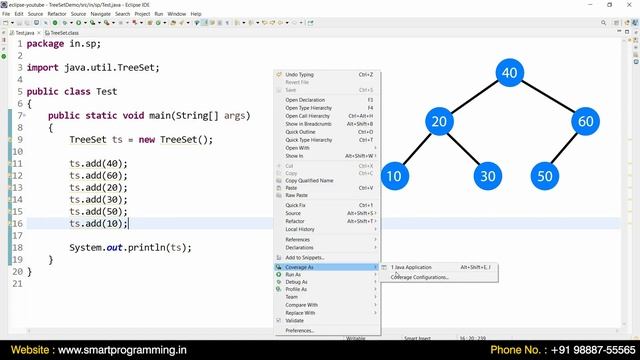This screenshot has height=360, width=640.
Task: Maximize the editor area view
Action: pyautogui.click(x=627, y=32)
